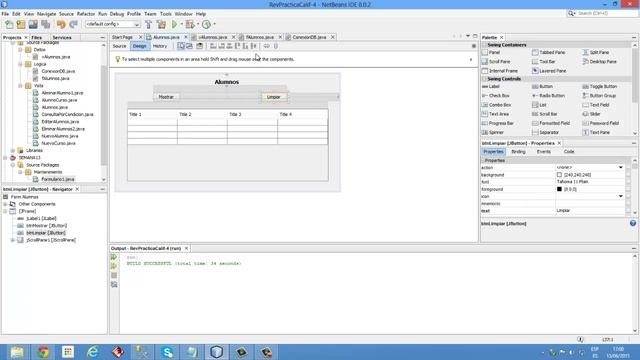This screenshot has height=360, width=640.
Task: Open the Tools menu
Action: (x=165, y=14)
